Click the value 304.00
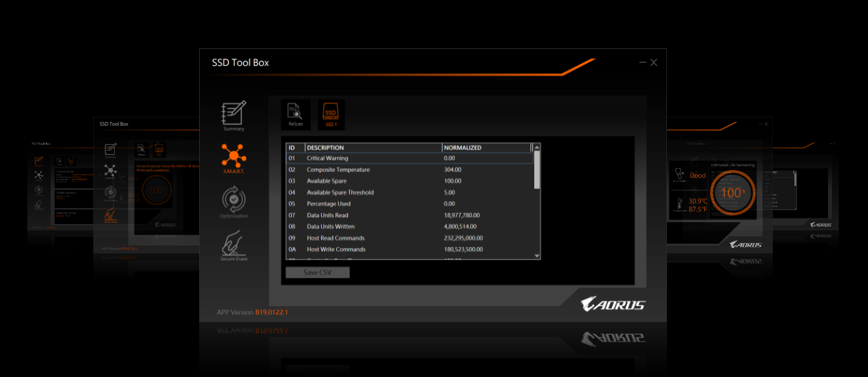 point(452,169)
